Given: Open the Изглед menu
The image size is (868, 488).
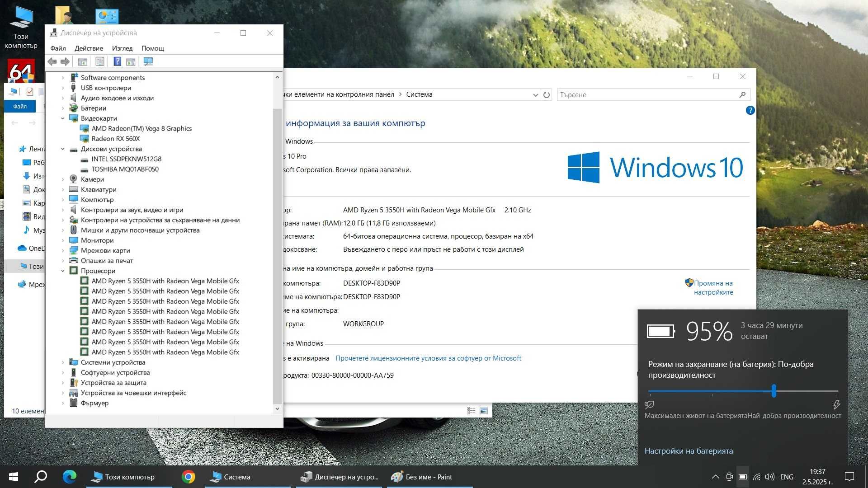Looking at the screenshot, I should tap(123, 48).
